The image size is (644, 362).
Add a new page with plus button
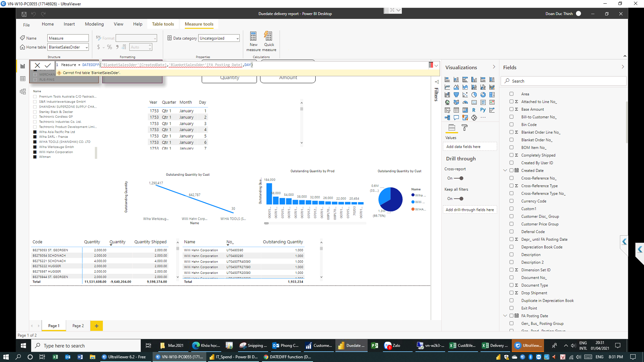click(x=97, y=326)
